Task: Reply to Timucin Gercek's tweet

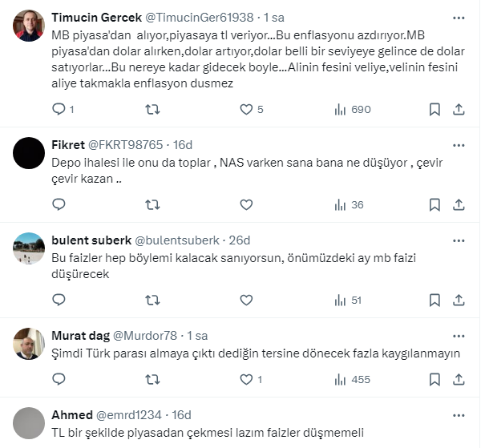Action: [x=59, y=109]
